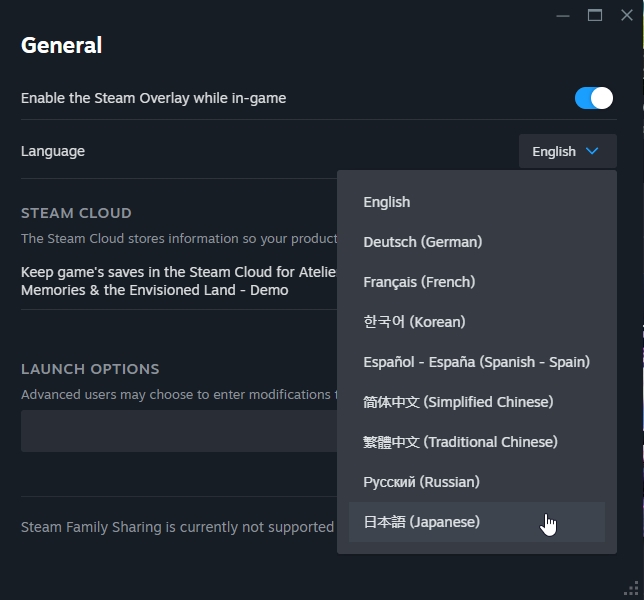Image resolution: width=644 pixels, height=600 pixels.
Task: Select Simplified Chinese language
Action: 458,402
